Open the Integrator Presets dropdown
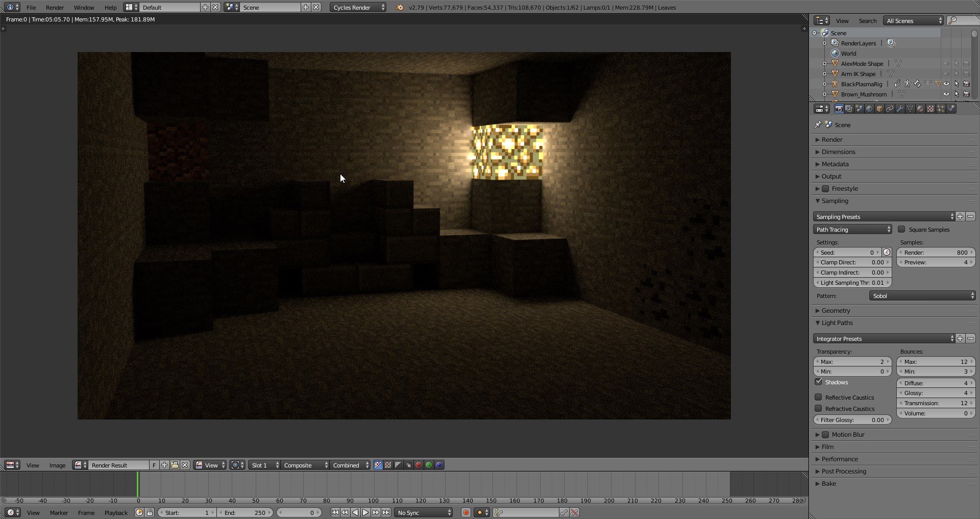This screenshot has height=519, width=980. point(884,338)
